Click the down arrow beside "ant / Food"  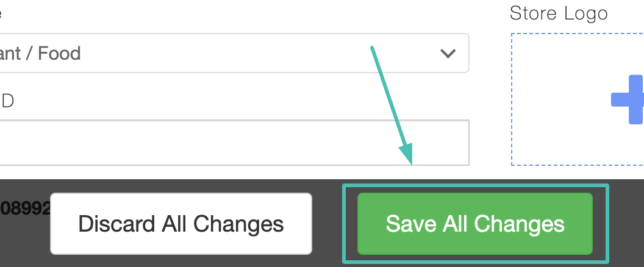[448, 54]
